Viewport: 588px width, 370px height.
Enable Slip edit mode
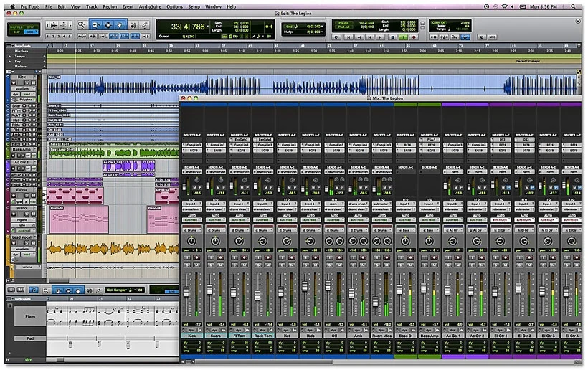coord(16,32)
